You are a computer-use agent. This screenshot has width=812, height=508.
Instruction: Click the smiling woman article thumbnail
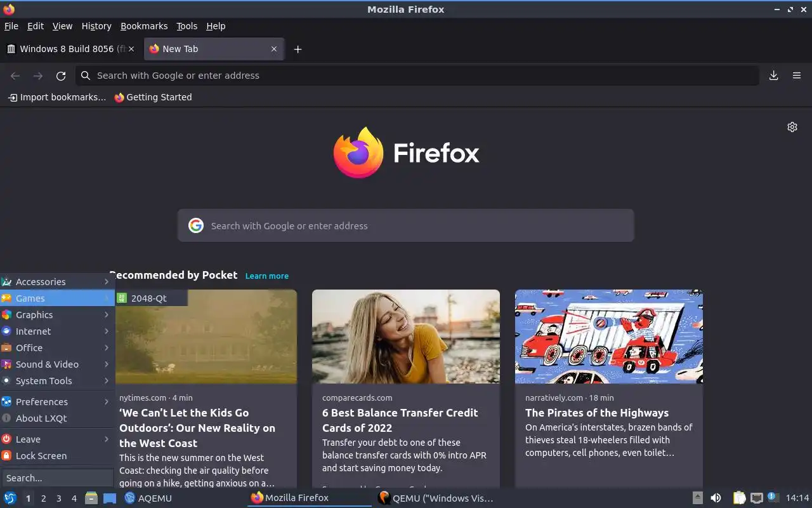point(406,337)
